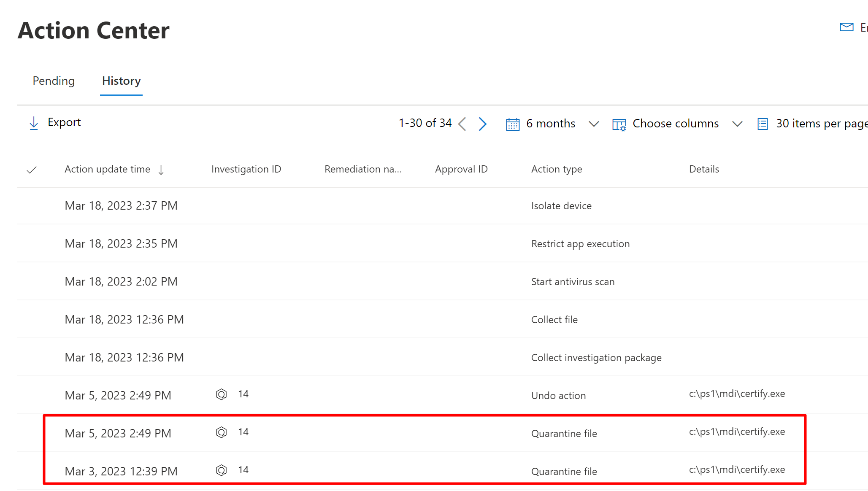Viewport: 868px width, 491px height.
Task: Click the Export download arrow icon
Action: (x=34, y=123)
